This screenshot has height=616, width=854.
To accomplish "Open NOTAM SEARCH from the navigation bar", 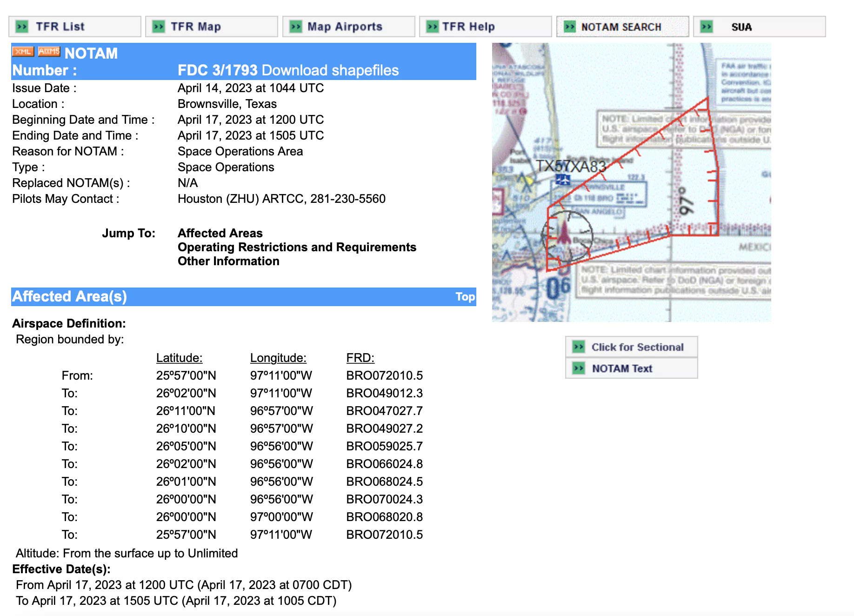I will [622, 27].
